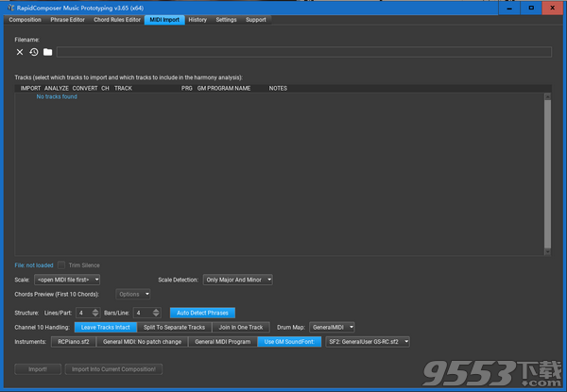Open Scale Detection dropdown
Image resolution: width=567 pixels, height=392 pixels.
(238, 280)
